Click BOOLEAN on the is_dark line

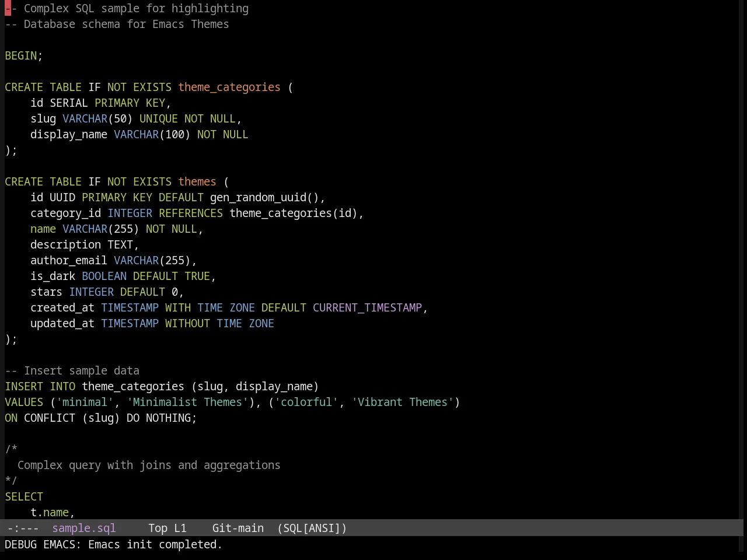pyautogui.click(x=104, y=276)
